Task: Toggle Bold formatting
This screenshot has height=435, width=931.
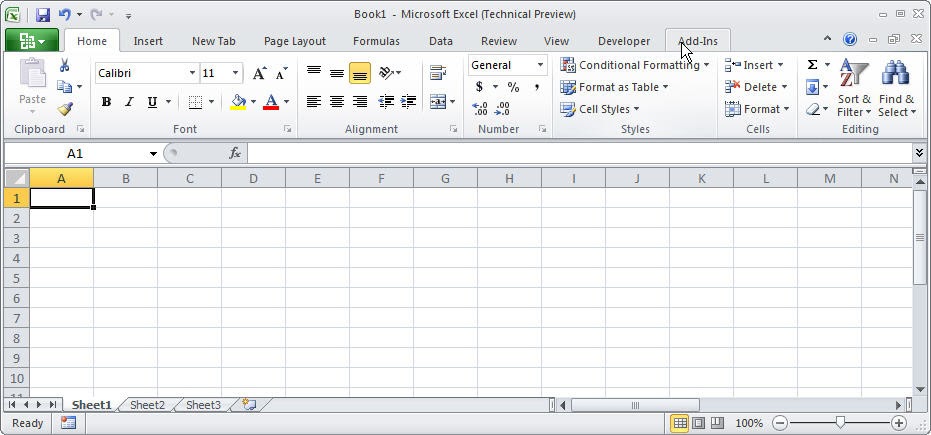Action: click(106, 102)
